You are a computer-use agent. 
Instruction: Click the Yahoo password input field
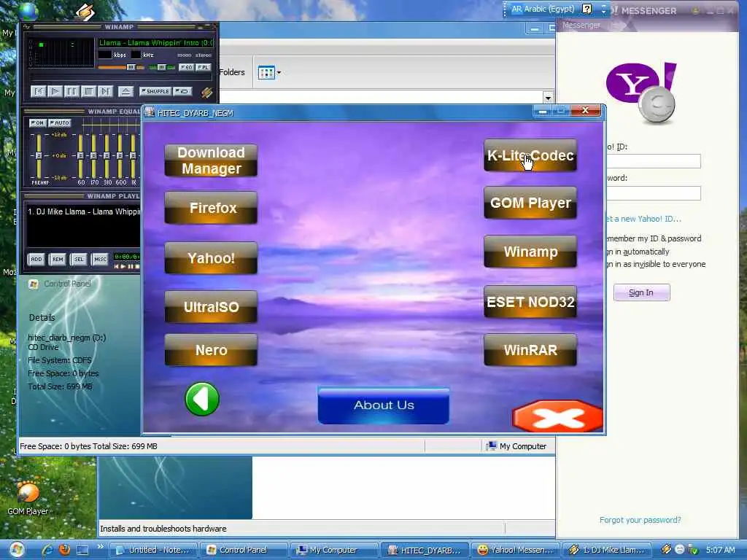(x=653, y=192)
